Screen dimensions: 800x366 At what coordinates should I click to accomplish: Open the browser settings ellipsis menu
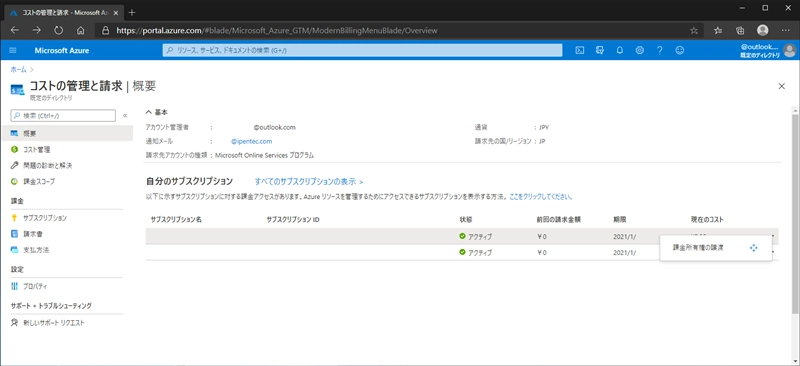coord(785,31)
